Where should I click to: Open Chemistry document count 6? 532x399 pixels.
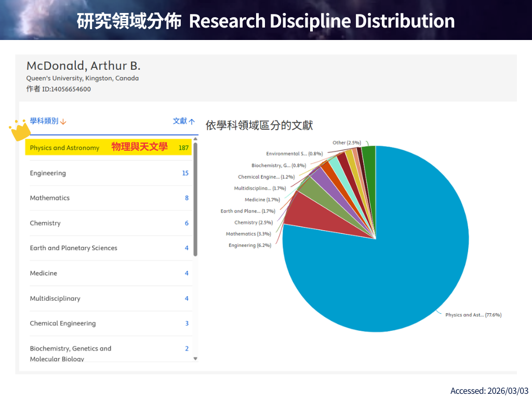(x=187, y=223)
